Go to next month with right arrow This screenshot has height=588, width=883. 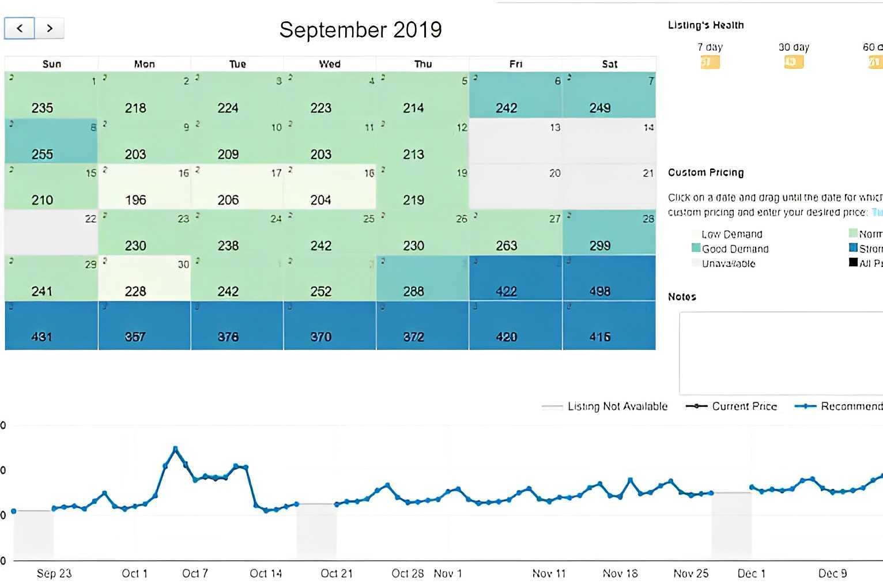click(50, 28)
